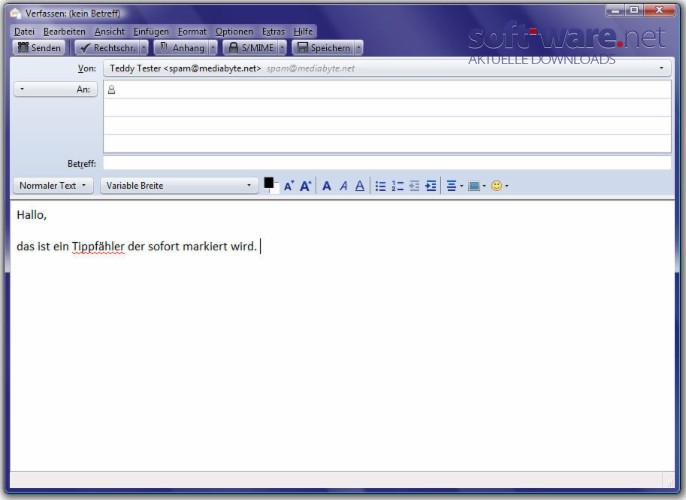This screenshot has width=686, height=500.
Task: Open the Von sender account dropdown
Action: pos(387,68)
